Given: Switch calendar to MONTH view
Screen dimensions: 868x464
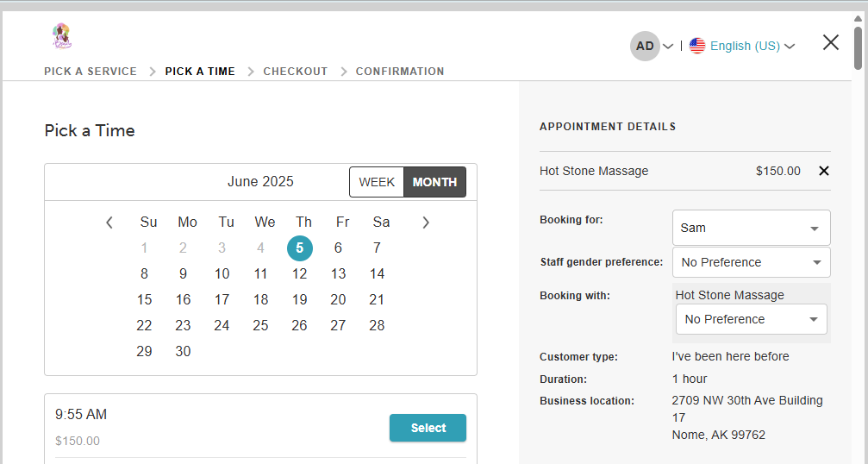Looking at the screenshot, I should [435, 182].
